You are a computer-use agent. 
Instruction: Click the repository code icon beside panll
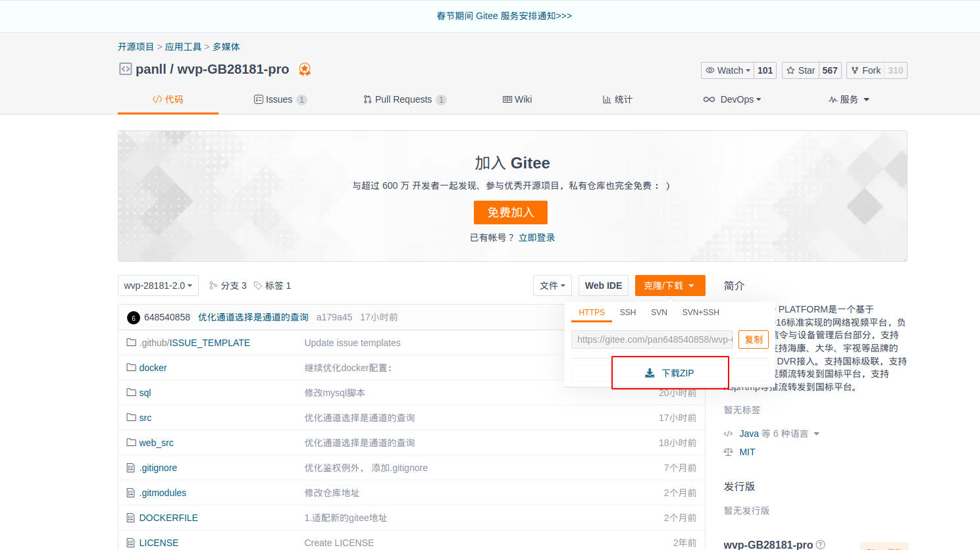[125, 69]
